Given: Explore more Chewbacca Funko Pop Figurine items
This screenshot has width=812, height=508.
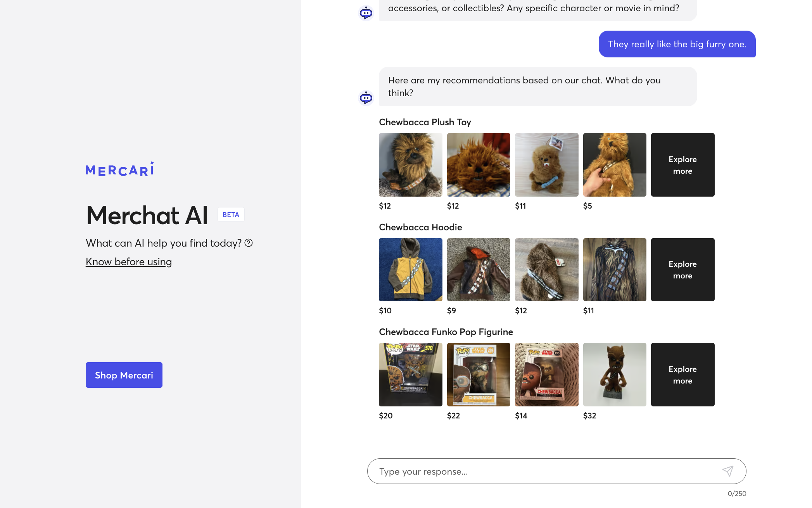Looking at the screenshot, I should [682, 375].
